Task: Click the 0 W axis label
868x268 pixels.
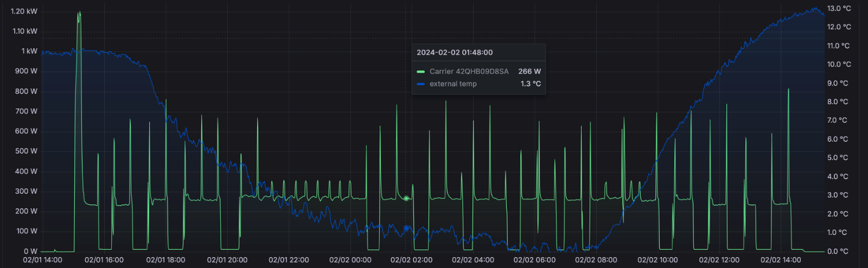Action: [x=30, y=251]
